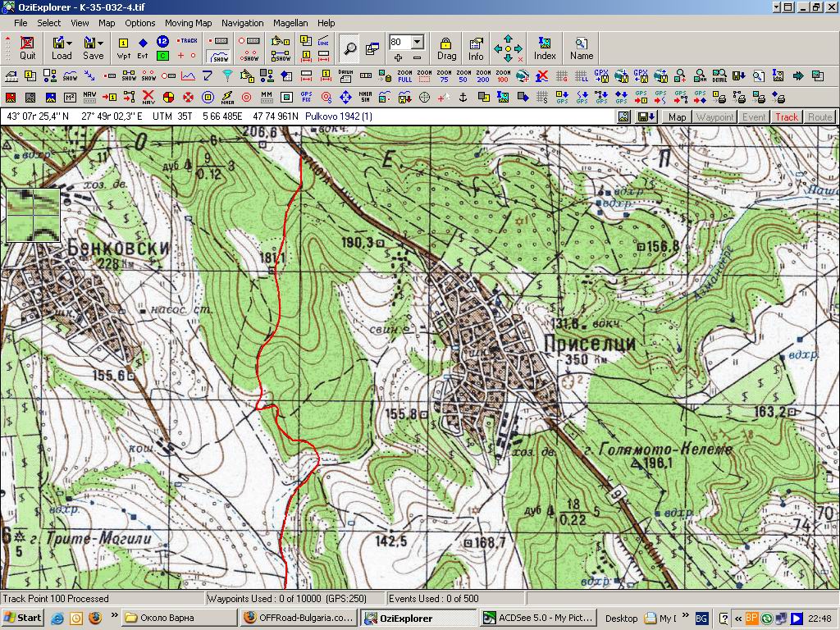This screenshot has width=840, height=630.
Task: Click the Info toolbar button
Action: click(476, 48)
